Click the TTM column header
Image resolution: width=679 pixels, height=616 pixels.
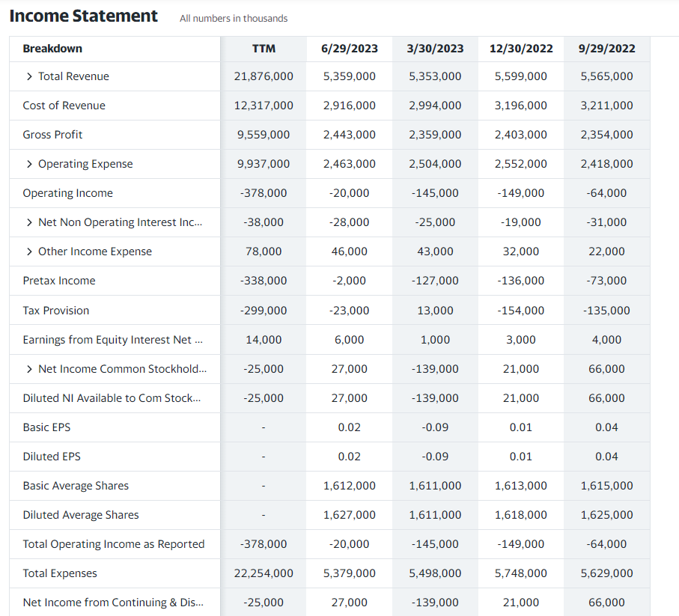coord(264,49)
